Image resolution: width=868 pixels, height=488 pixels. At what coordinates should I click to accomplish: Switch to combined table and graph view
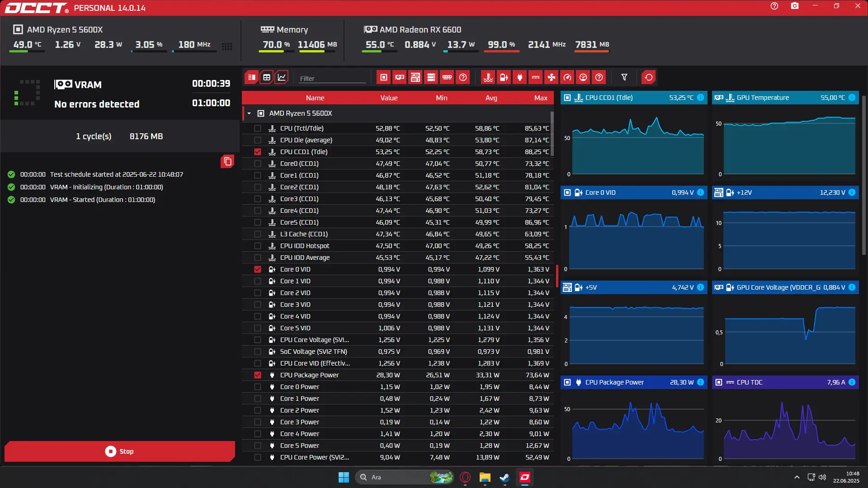coord(252,77)
